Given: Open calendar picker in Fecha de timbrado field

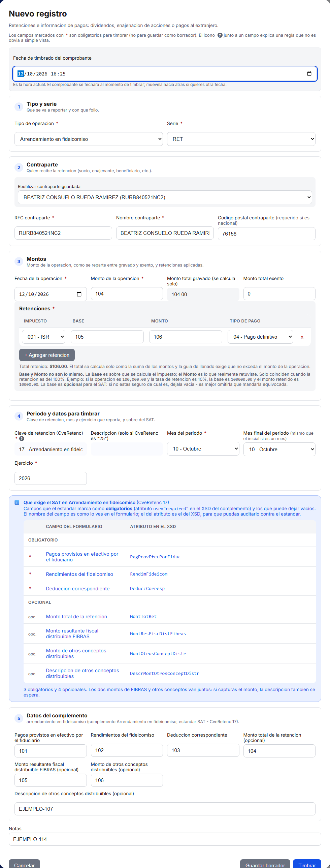Looking at the screenshot, I should tap(309, 74).
